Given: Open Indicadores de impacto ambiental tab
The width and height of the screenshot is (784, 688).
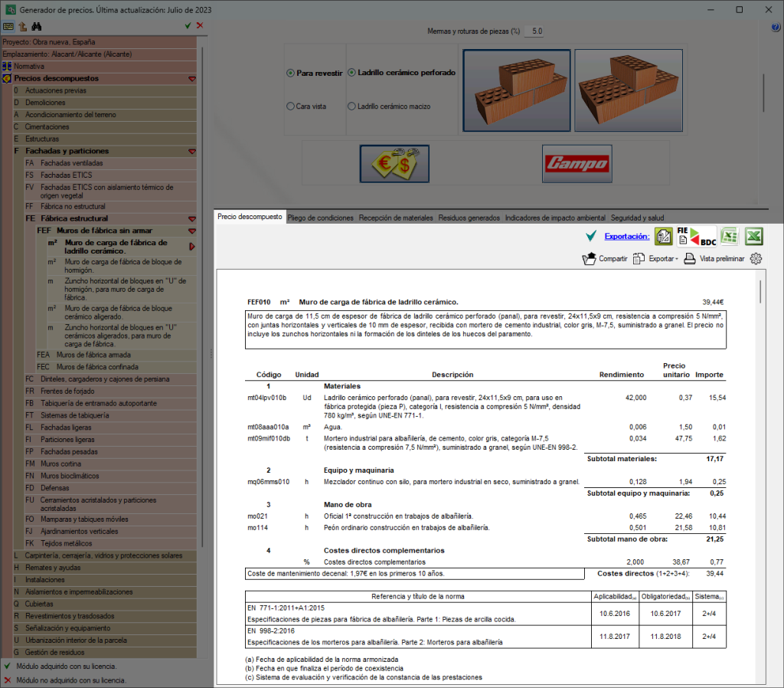Looking at the screenshot, I should click(555, 218).
